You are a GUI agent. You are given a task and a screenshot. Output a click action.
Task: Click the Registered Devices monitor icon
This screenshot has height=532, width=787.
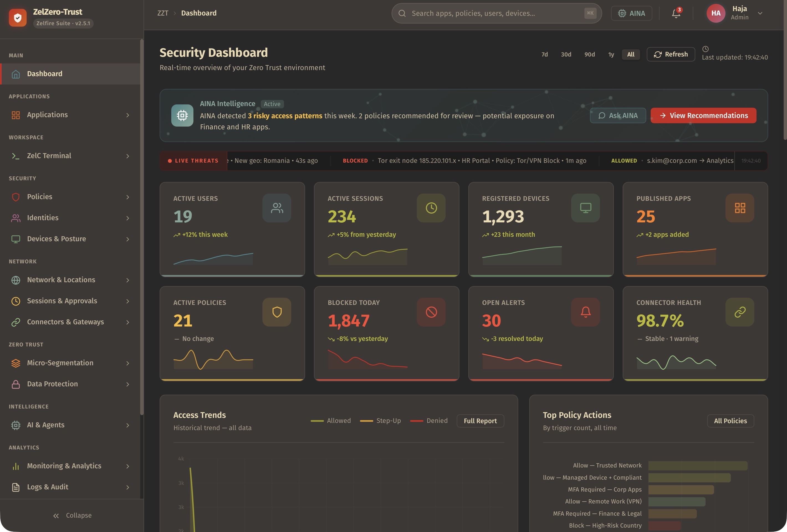click(586, 208)
